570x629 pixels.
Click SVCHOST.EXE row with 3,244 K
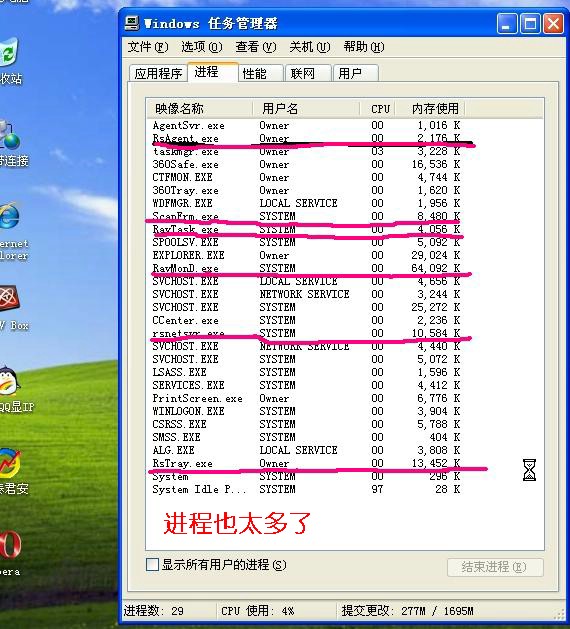pos(306,294)
